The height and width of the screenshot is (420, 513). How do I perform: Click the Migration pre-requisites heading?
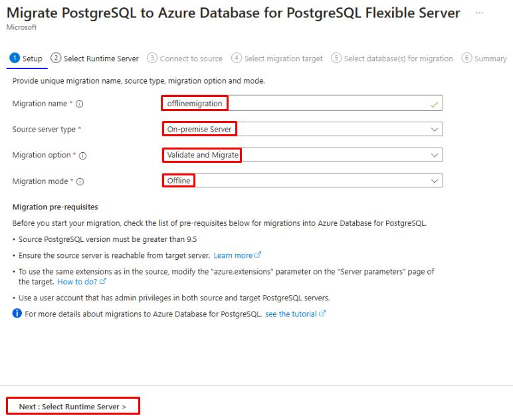pyautogui.click(x=55, y=207)
